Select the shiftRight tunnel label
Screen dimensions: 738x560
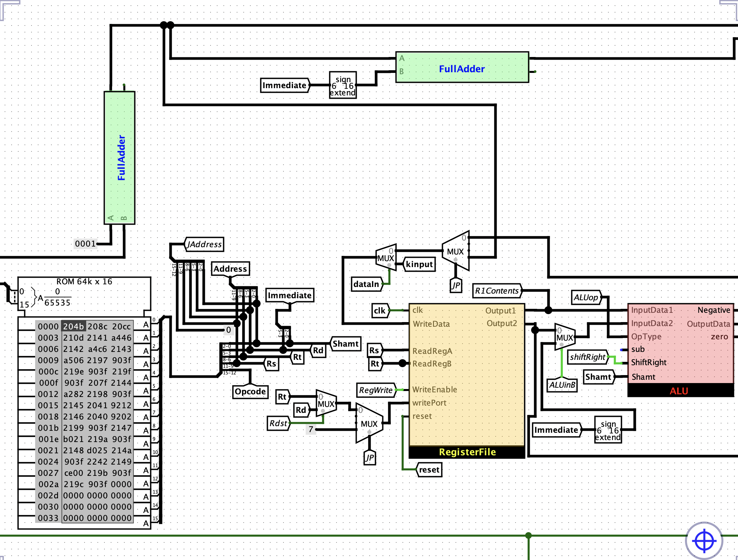click(588, 357)
